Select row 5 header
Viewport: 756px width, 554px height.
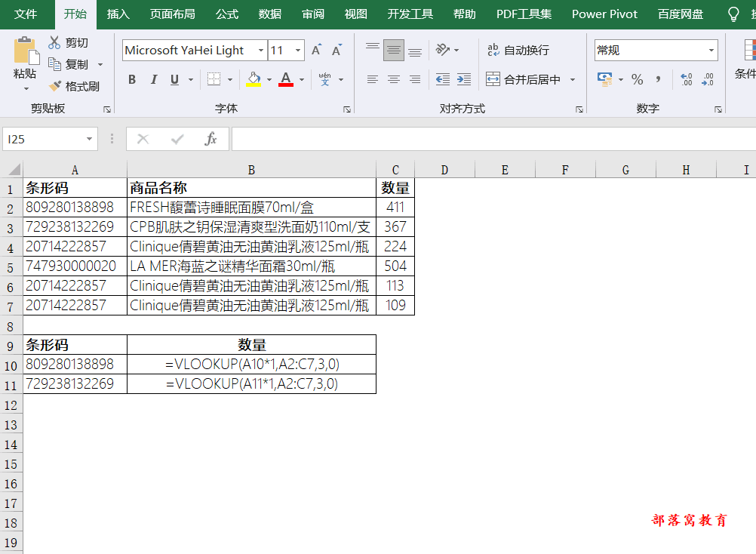pos(11,266)
